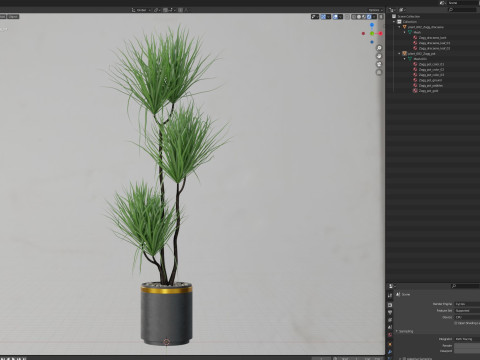Open the Scene properties tab icon
Screen dimensions: 480x360
pos(390,327)
